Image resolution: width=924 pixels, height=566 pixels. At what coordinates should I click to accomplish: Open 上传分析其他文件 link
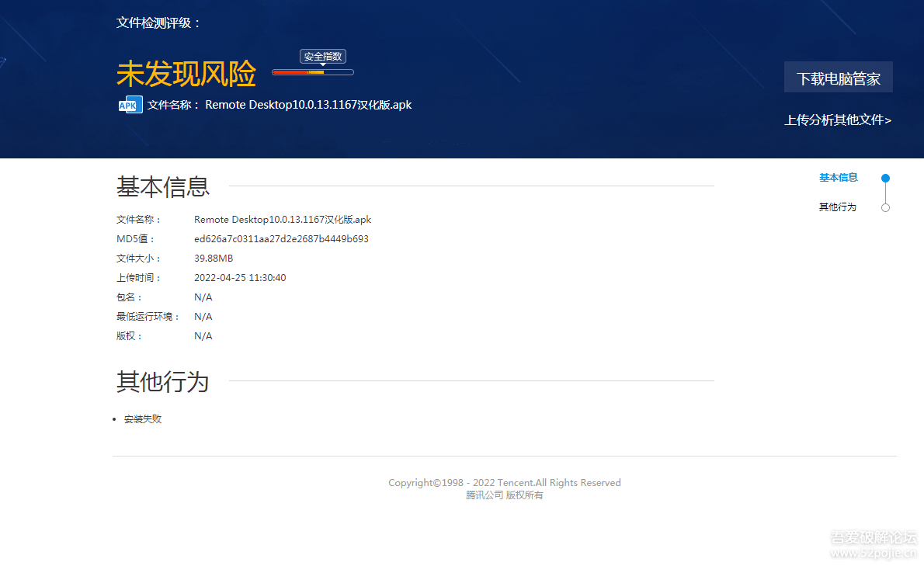(x=838, y=120)
